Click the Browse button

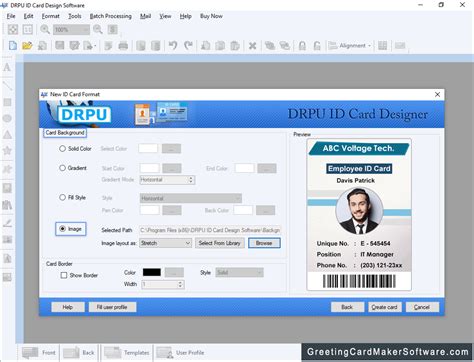264,243
